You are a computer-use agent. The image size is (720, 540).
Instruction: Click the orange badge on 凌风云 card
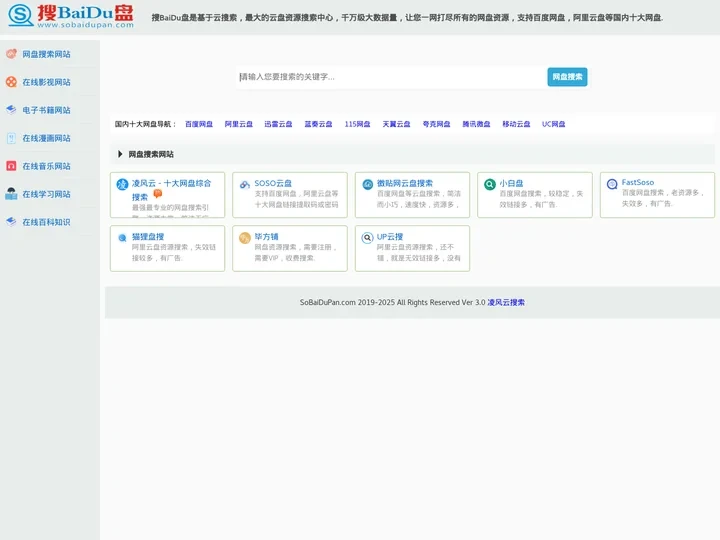158,194
